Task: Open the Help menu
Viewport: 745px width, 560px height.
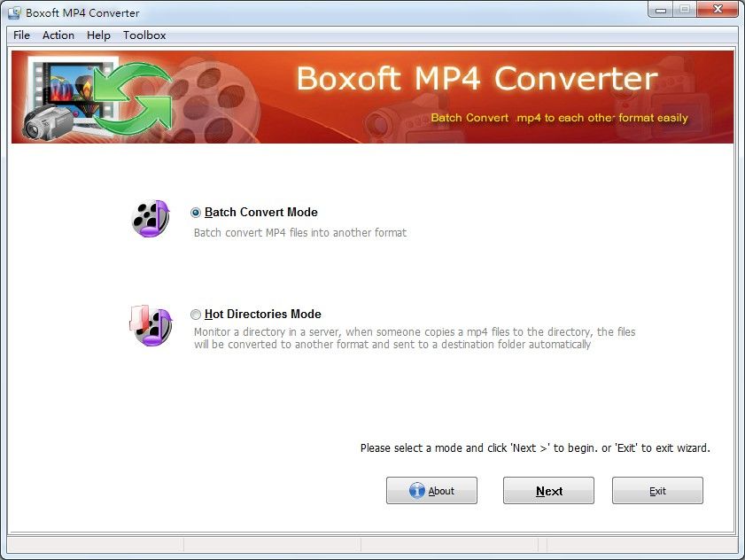Action: (98, 35)
